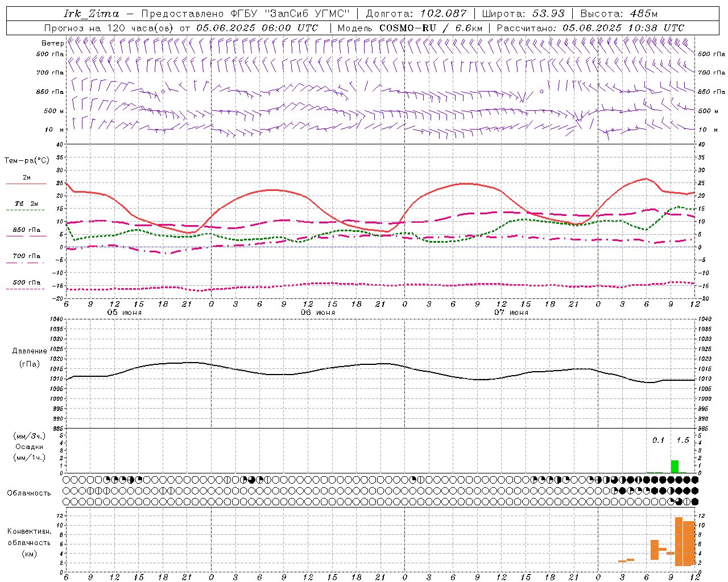The width and height of the screenshot is (728, 582).
Task: Click the pink dotted 500 гПа temperature legend line
Action: 26,289
